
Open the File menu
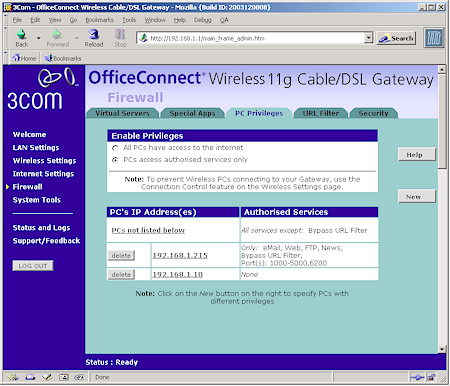click(x=17, y=20)
